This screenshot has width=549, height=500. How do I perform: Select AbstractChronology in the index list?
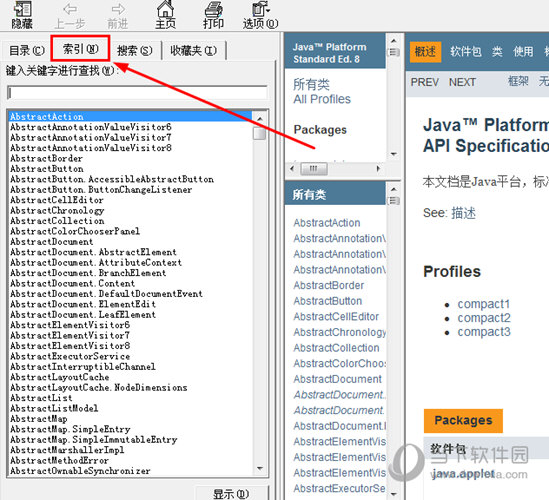point(57,211)
